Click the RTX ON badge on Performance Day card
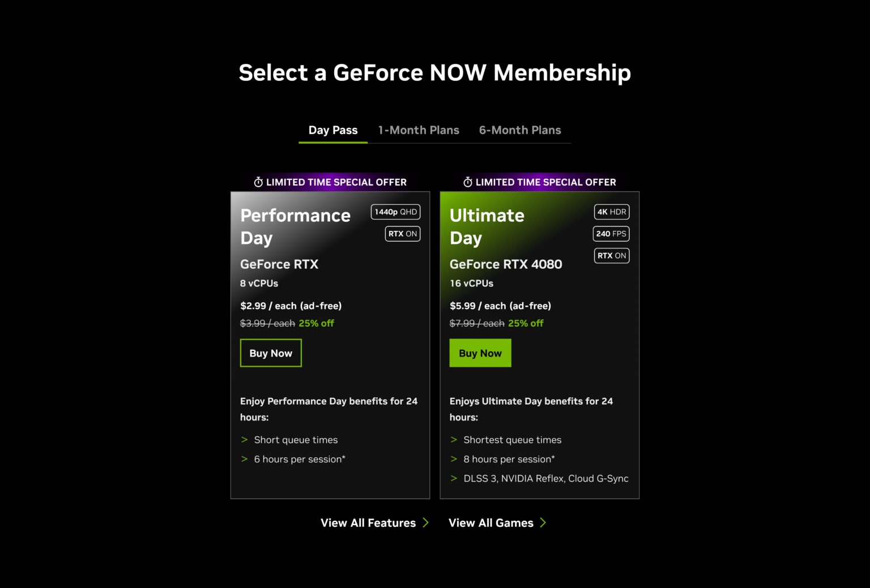Image resolution: width=870 pixels, height=588 pixels. (x=402, y=233)
